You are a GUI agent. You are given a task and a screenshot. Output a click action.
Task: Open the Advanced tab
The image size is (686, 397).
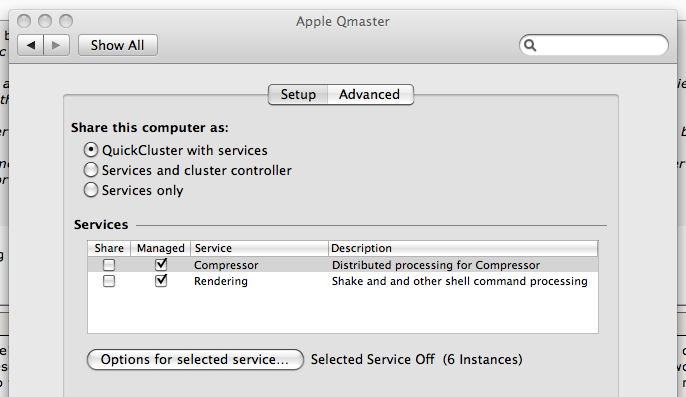pos(370,95)
